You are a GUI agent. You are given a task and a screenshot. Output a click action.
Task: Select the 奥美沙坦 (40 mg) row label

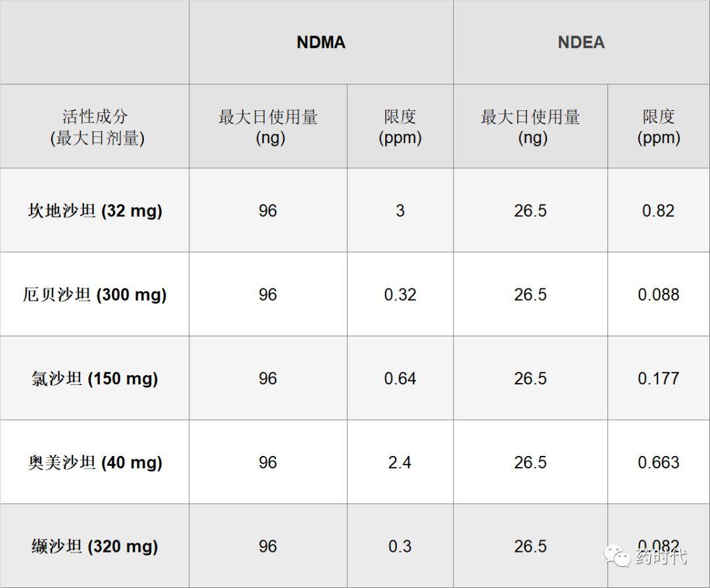[x=95, y=462]
